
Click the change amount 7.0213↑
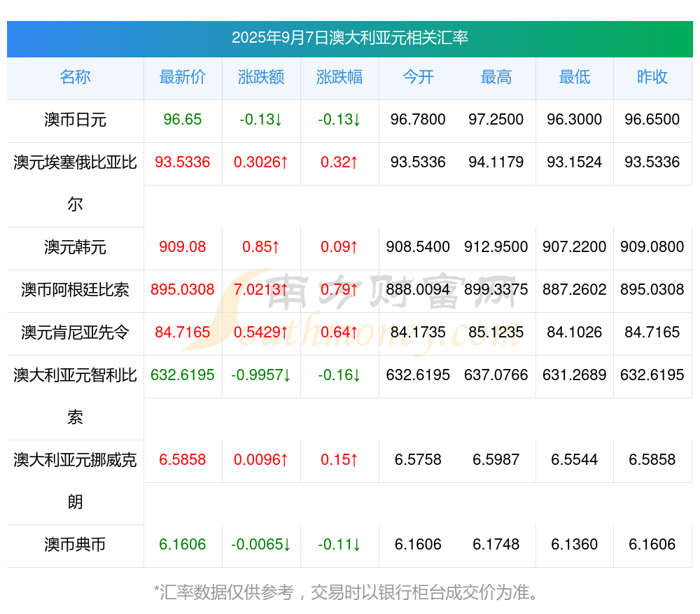tap(261, 290)
